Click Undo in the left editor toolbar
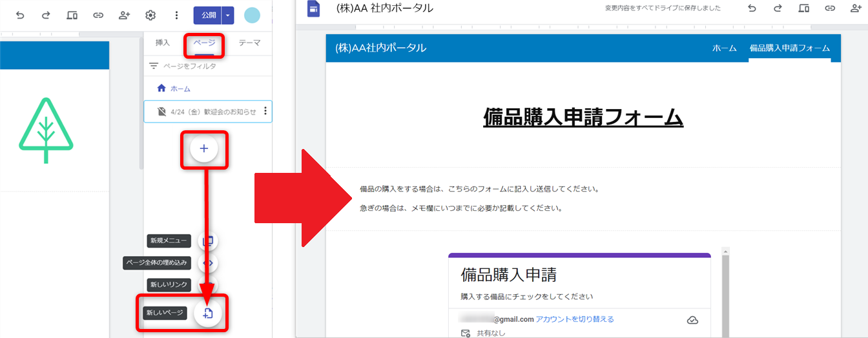This screenshot has width=868, height=338. coord(20,15)
